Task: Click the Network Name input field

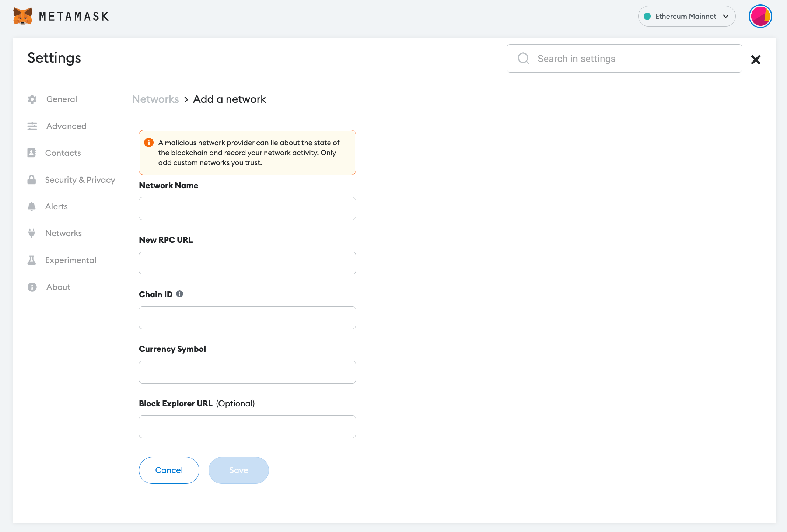Action: (247, 209)
